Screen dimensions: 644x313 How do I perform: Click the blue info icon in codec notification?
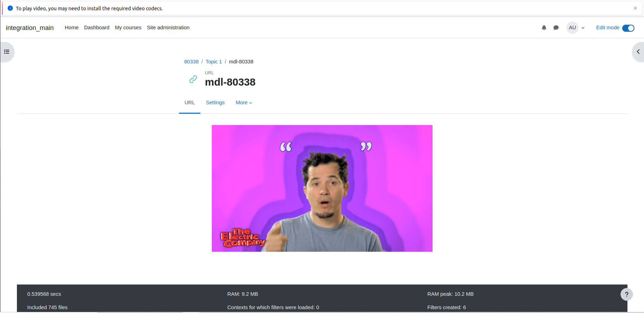point(10,8)
